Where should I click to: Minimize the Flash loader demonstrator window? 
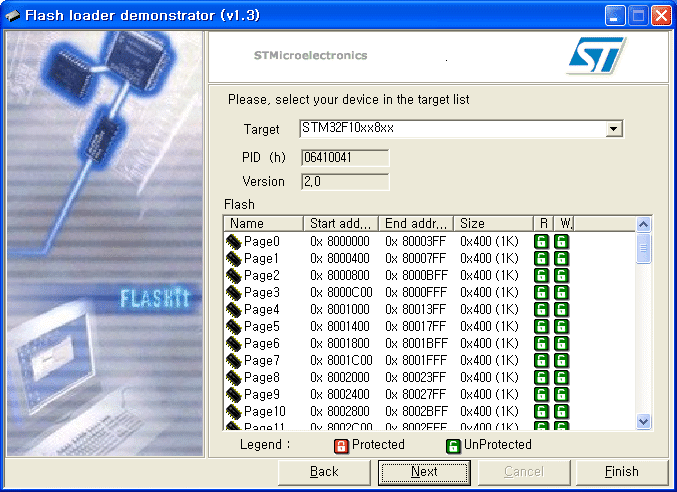pos(614,16)
